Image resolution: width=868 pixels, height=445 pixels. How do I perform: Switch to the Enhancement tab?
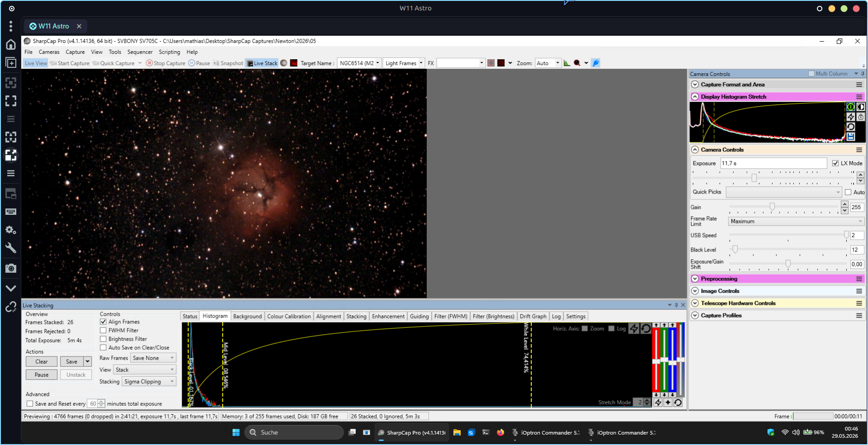[x=388, y=317]
